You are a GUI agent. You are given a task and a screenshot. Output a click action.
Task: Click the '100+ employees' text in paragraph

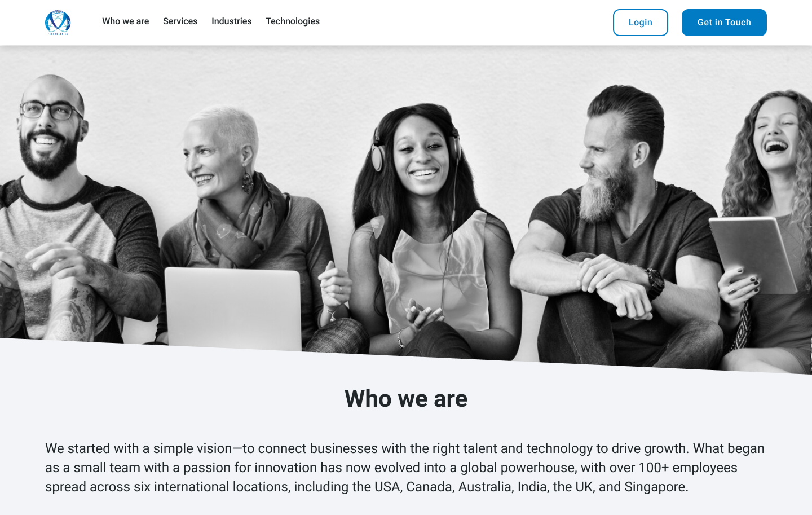pos(688,468)
